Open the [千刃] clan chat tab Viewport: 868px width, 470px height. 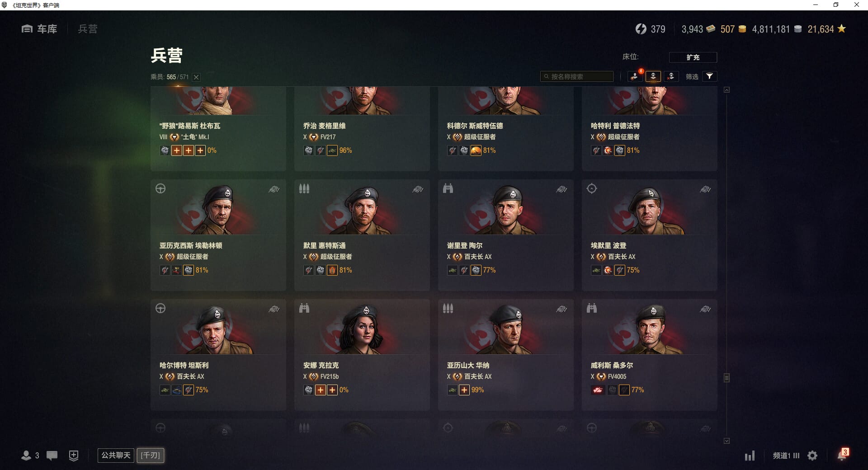(x=151, y=455)
